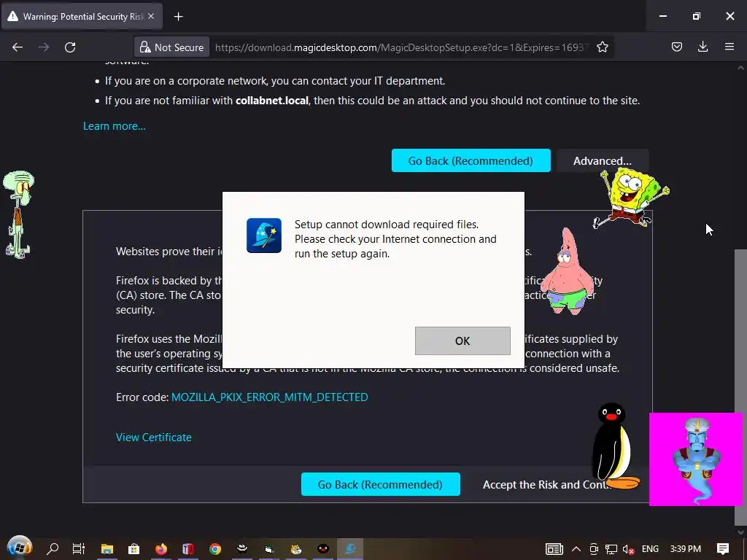Click upper Go Back (Recommended) button
The image size is (747, 560).
[471, 161]
